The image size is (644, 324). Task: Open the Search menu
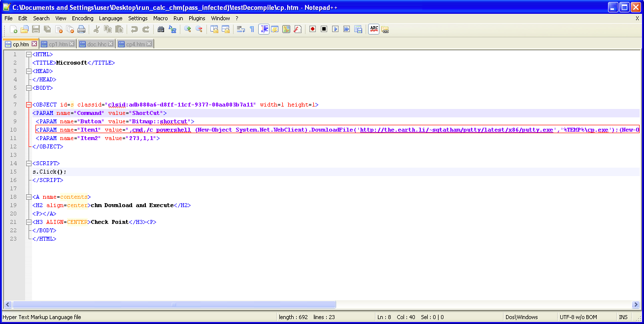(x=41, y=18)
